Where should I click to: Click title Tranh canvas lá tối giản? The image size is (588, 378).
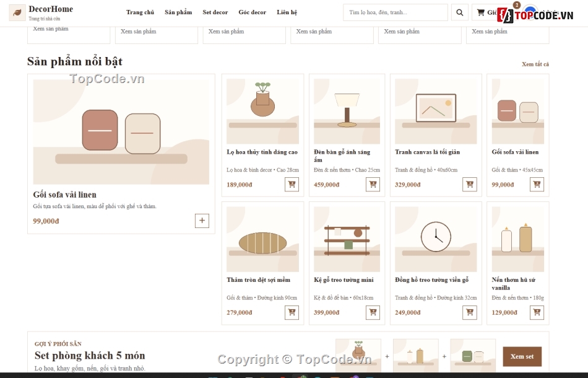[x=427, y=152]
